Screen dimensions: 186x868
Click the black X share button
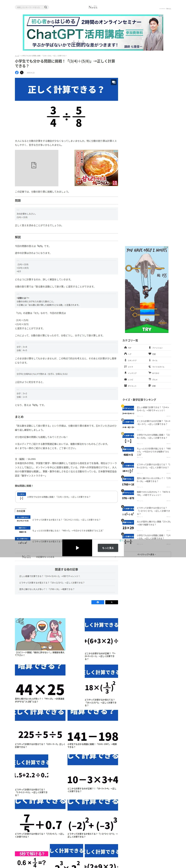112,602
